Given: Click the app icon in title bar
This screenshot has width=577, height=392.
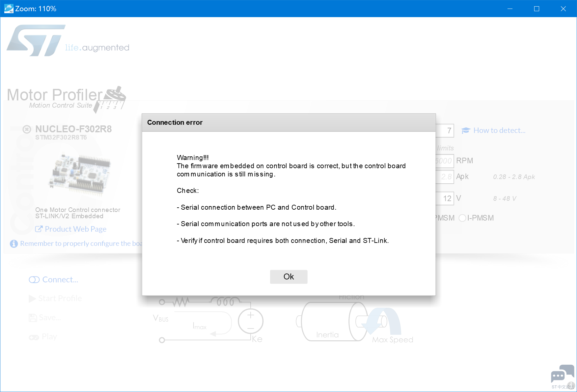Looking at the screenshot, I should tap(9, 9).
